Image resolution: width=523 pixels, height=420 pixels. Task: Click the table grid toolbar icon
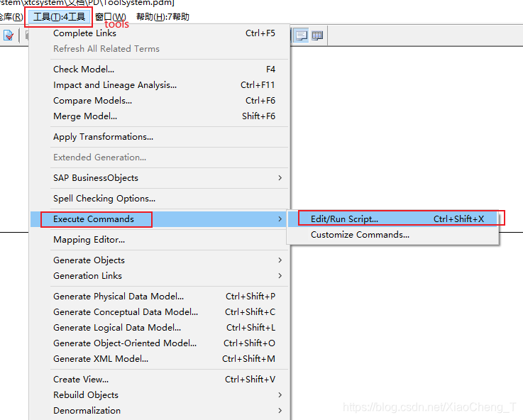(x=317, y=35)
